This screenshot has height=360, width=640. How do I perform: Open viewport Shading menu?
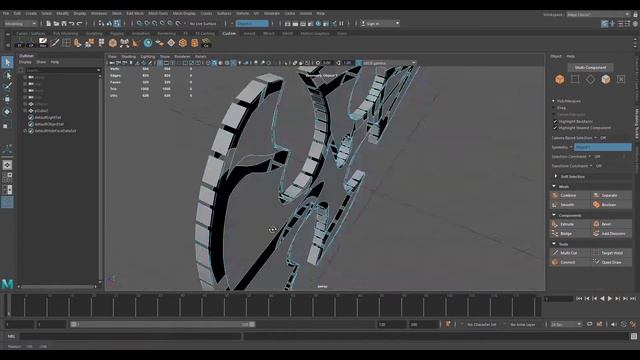[129, 57]
